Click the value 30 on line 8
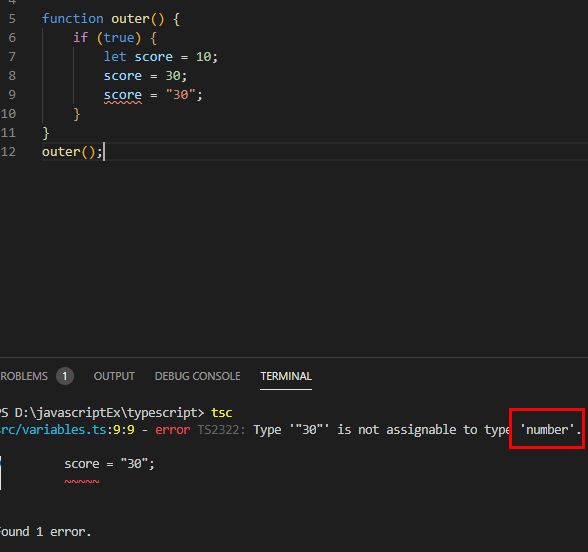588x552 pixels. (173, 76)
